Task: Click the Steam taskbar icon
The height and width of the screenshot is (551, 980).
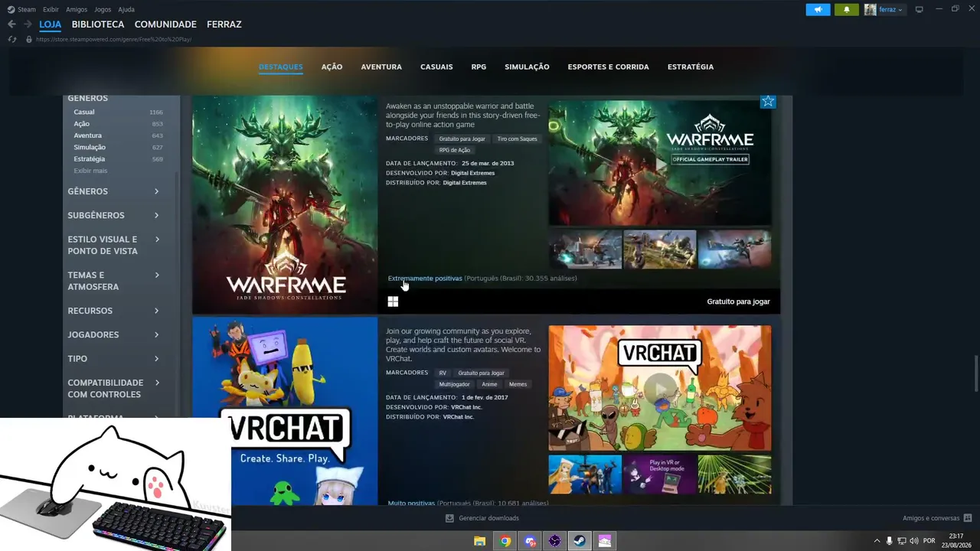Action: pos(580,541)
